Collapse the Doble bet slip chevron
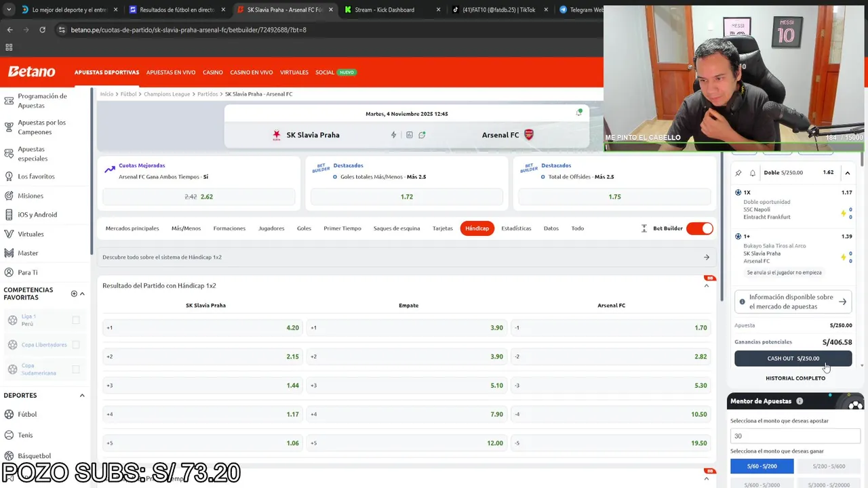868x488 pixels. click(847, 173)
